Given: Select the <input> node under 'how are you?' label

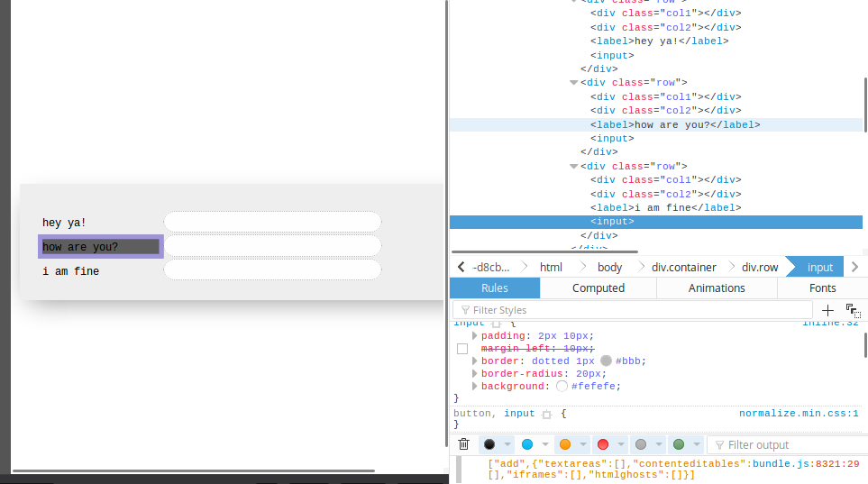Looking at the screenshot, I should coord(612,139).
